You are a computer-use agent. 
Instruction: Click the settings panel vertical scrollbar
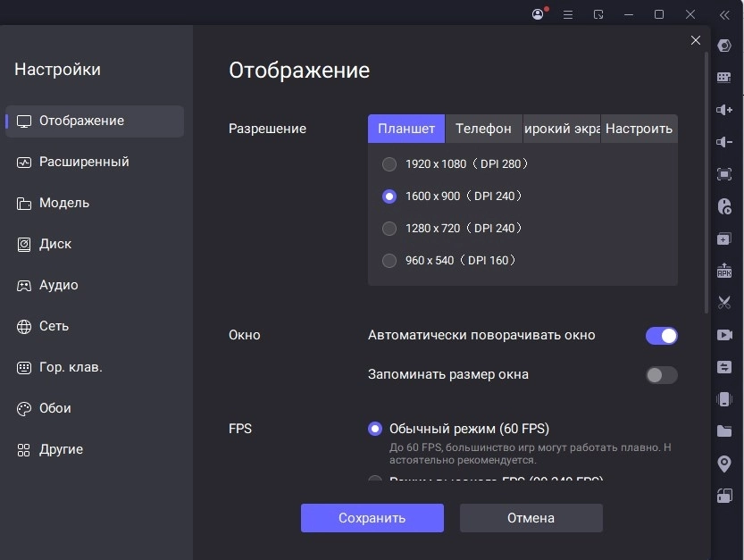click(706, 179)
